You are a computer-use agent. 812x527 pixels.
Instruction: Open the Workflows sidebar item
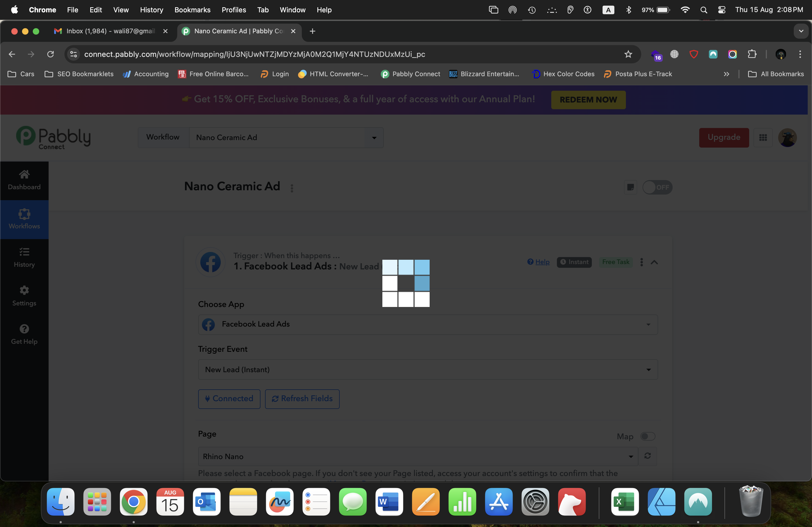24,219
